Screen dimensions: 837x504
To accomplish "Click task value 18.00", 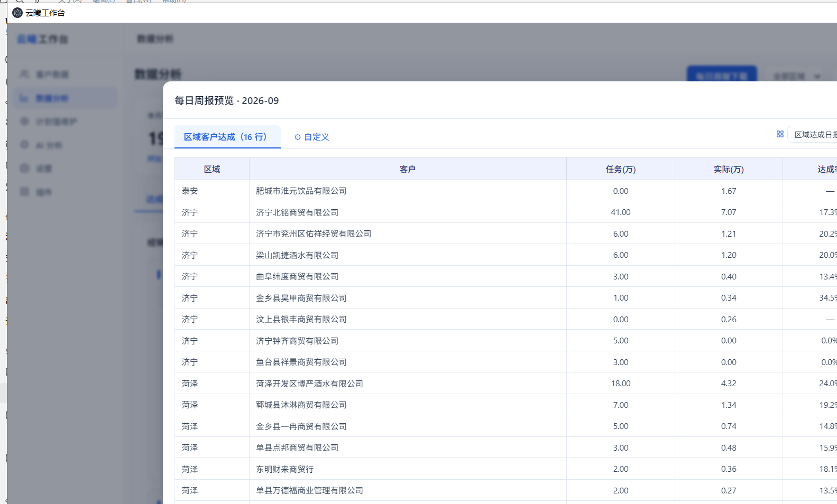I will (x=621, y=384).
